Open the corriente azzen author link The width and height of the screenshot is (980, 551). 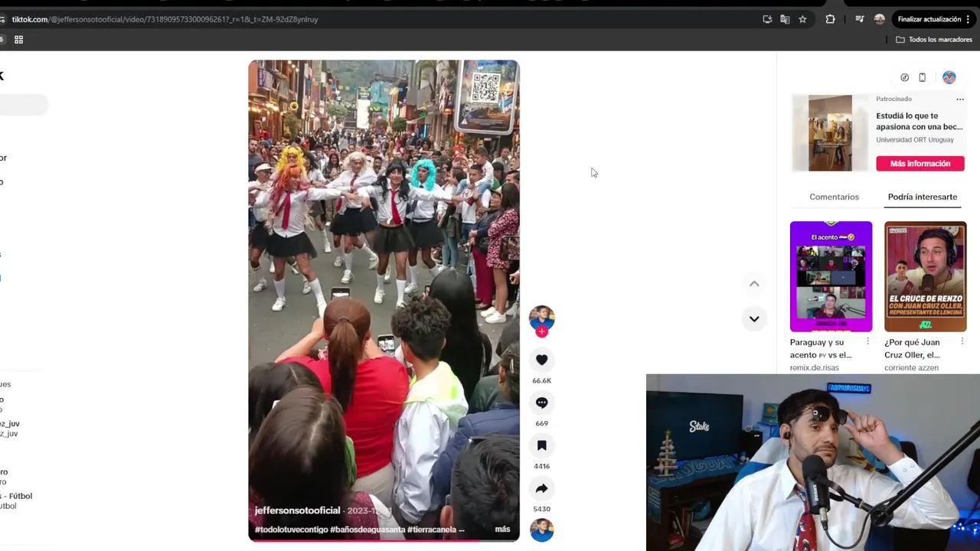[x=911, y=368]
